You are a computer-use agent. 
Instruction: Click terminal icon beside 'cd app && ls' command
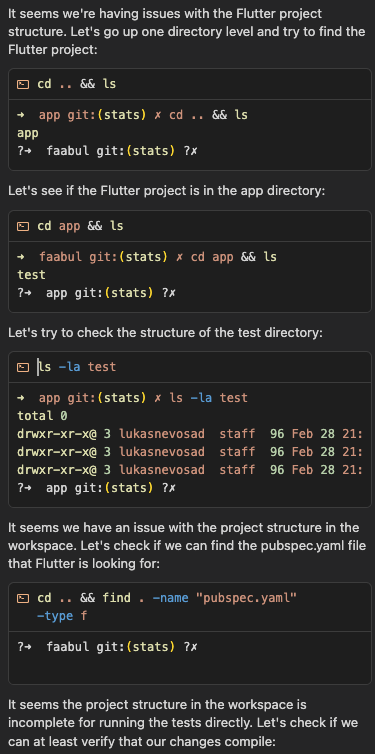click(23, 226)
